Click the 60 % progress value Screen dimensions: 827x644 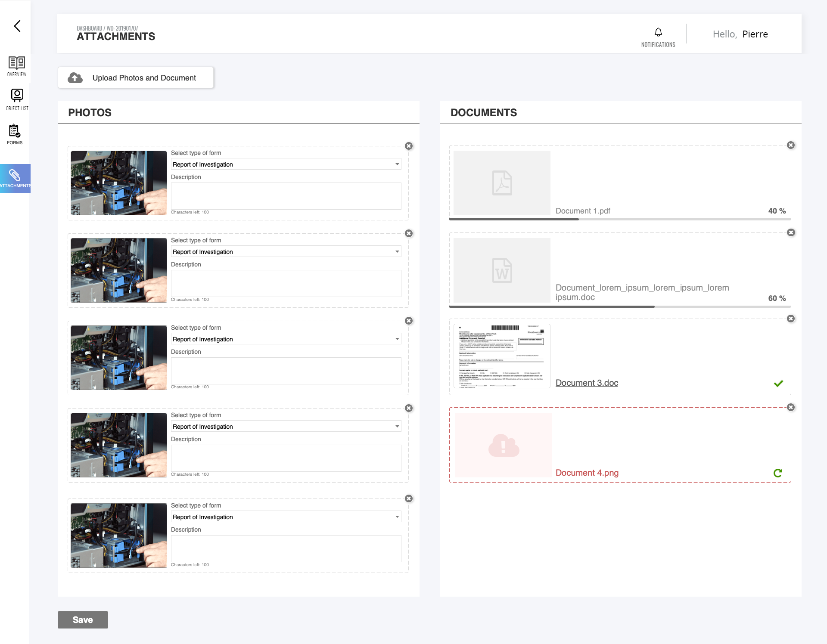(x=777, y=298)
